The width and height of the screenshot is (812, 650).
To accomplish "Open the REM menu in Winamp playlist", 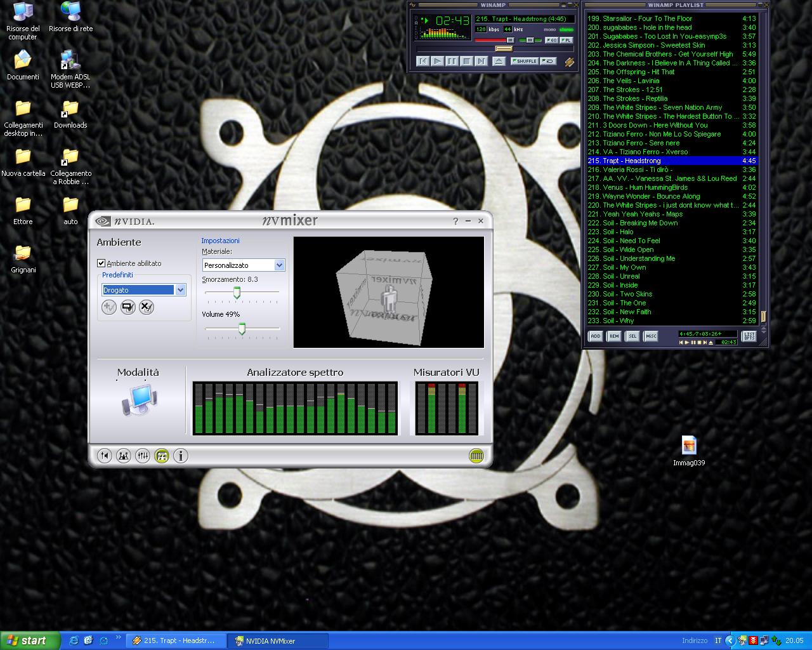I will (x=613, y=336).
